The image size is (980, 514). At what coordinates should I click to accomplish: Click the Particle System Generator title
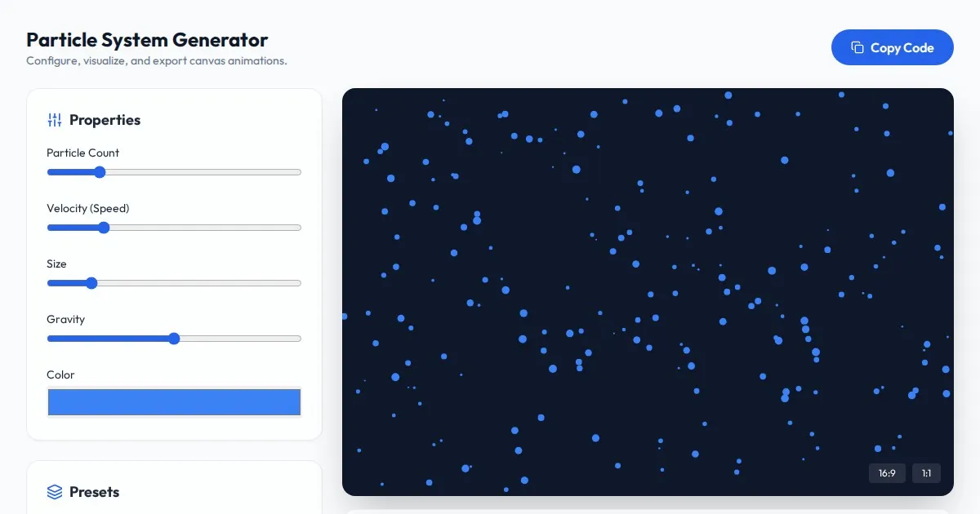[147, 39]
